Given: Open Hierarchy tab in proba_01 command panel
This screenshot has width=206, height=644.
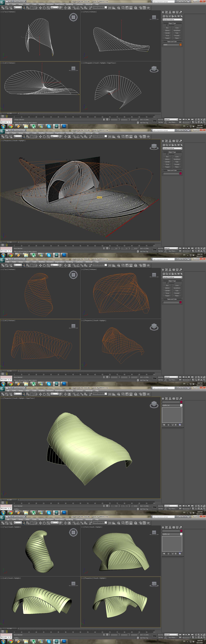Looking at the screenshot, I should (x=170, y=12).
